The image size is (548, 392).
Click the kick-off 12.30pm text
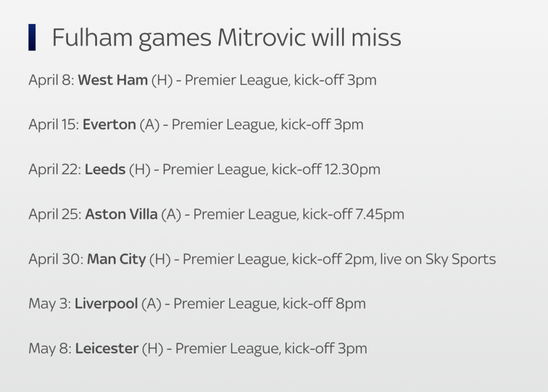click(326, 170)
